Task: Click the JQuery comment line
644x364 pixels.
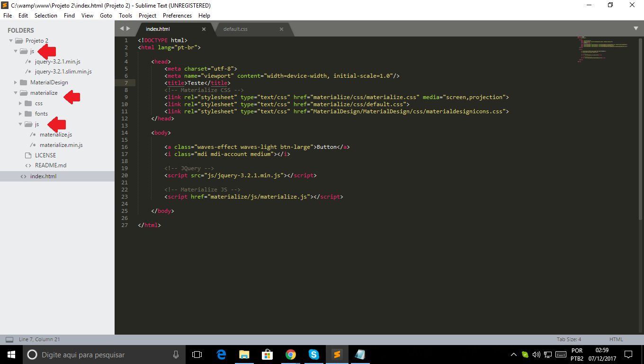Action: click(189, 168)
